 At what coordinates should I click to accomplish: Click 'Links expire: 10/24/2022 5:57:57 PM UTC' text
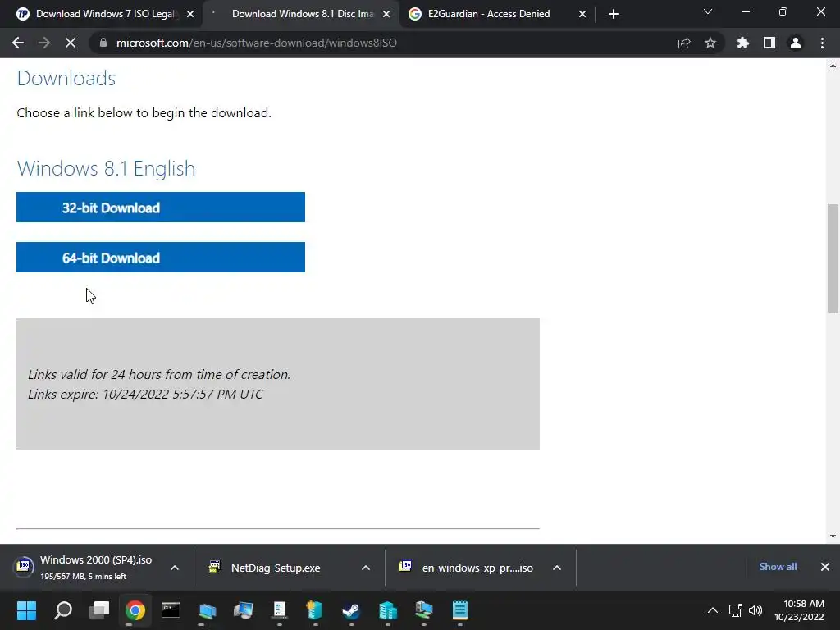[x=146, y=395]
